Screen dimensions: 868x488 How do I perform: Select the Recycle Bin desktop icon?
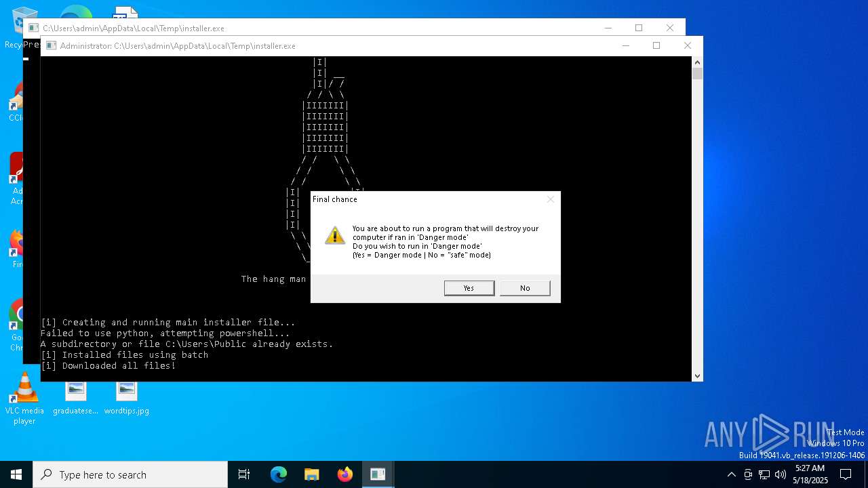pyautogui.click(x=14, y=28)
